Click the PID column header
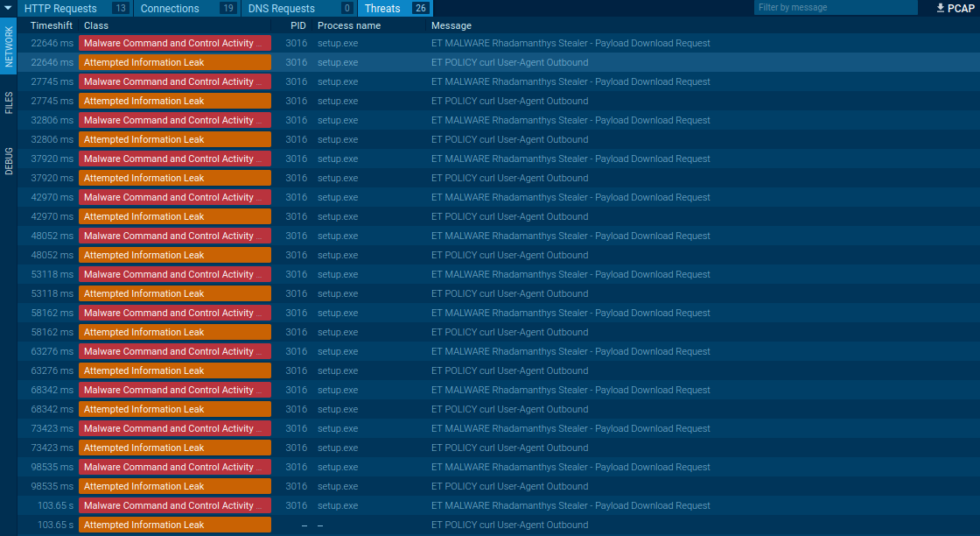This screenshot has width=980, height=536. [298, 25]
